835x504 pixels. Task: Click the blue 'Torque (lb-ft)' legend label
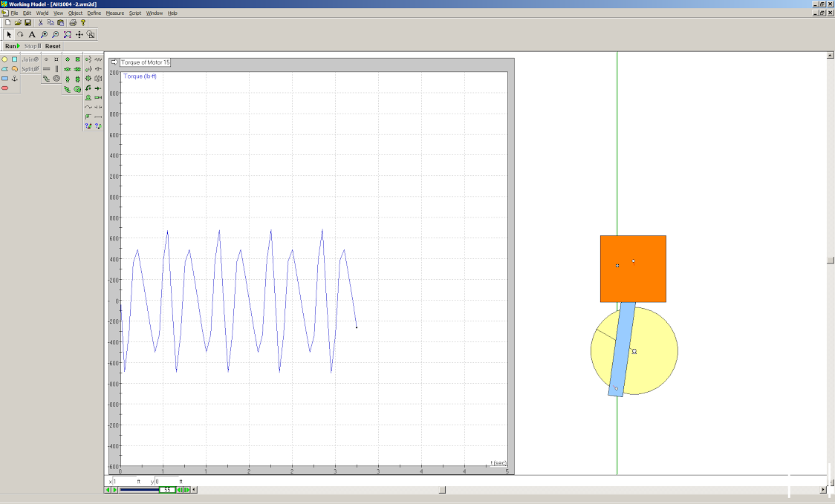[140, 76]
